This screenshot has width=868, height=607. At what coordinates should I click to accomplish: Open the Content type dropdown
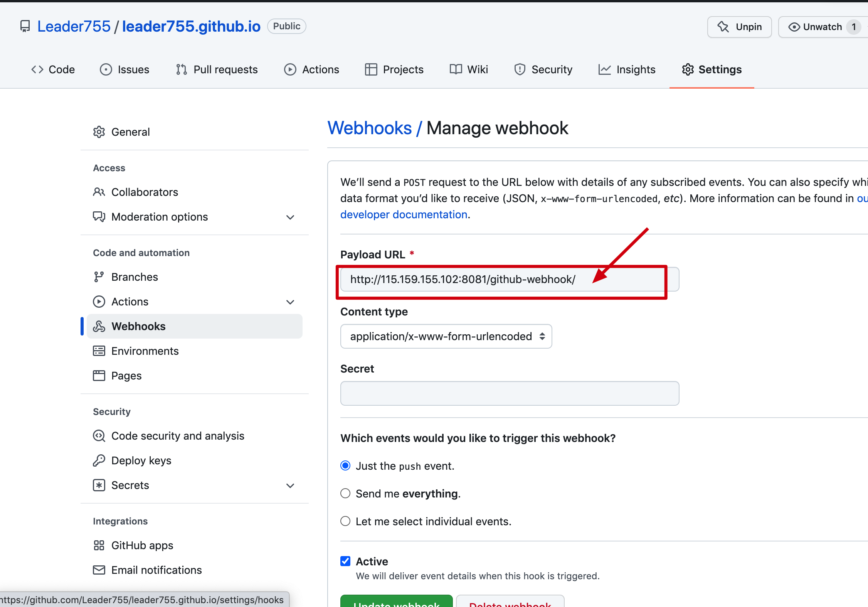coord(446,336)
